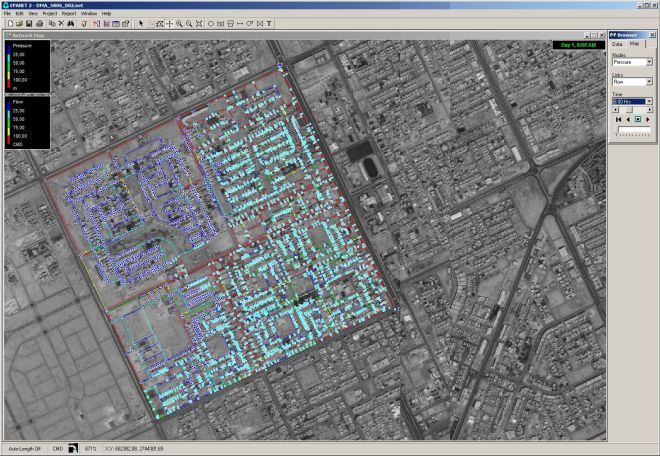Screen dimensions: 660x456
Task: Select the Add Label text tool
Action: pyautogui.click(x=269, y=23)
